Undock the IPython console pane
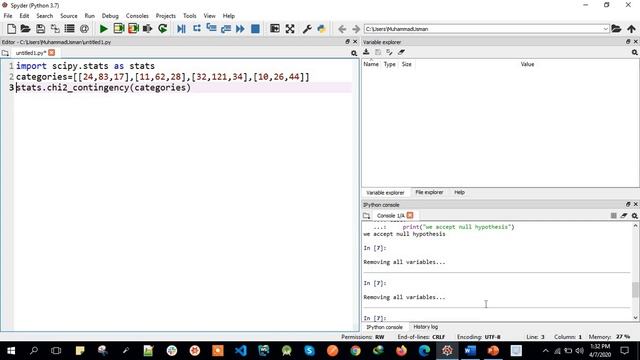Image resolution: width=640 pixels, height=360 pixels. [628, 204]
